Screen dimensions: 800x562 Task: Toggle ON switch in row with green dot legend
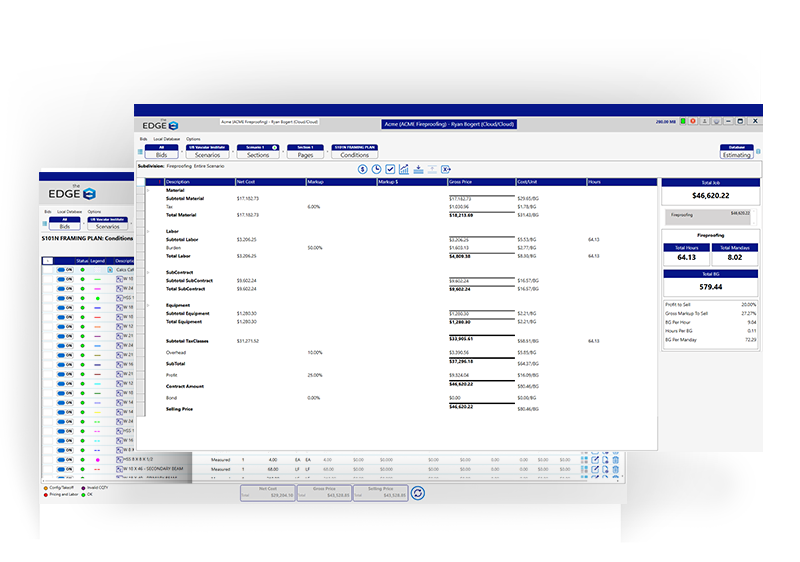pos(65,298)
